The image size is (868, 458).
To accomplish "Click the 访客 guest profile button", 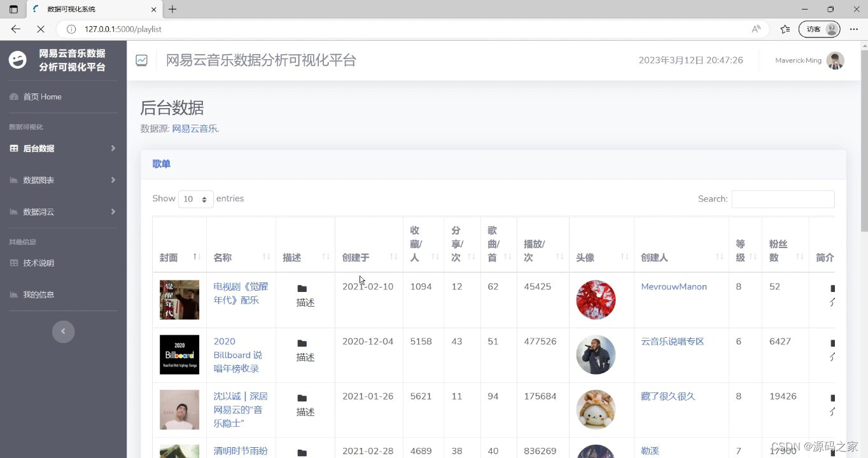I will click(x=820, y=29).
